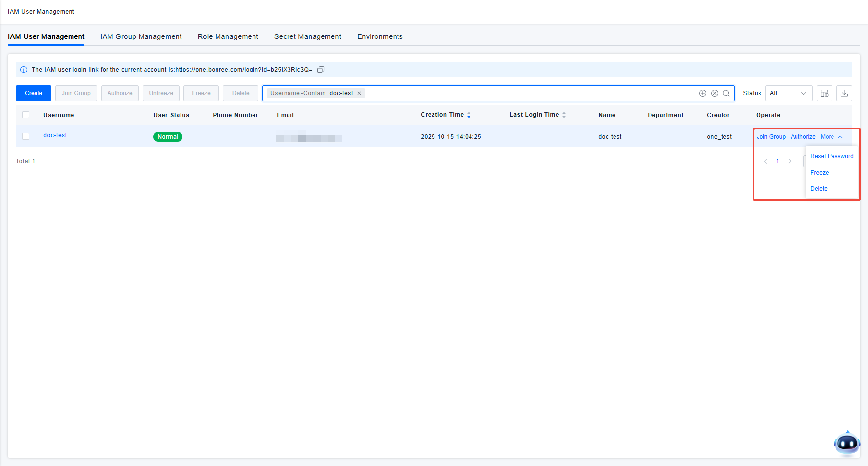Clear the search box with circle-x icon
This screenshot has width=868, height=466.
[x=715, y=93]
